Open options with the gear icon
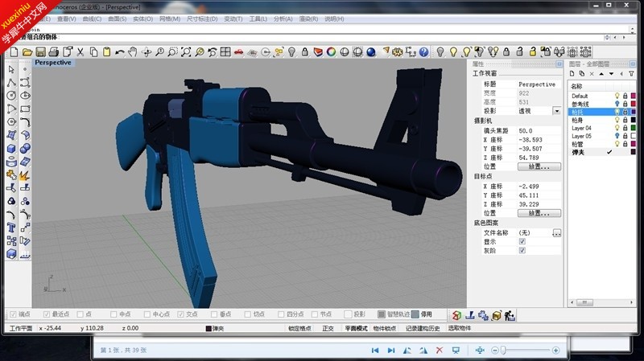This screenshot has width=644, height=361. click(397, 52)
